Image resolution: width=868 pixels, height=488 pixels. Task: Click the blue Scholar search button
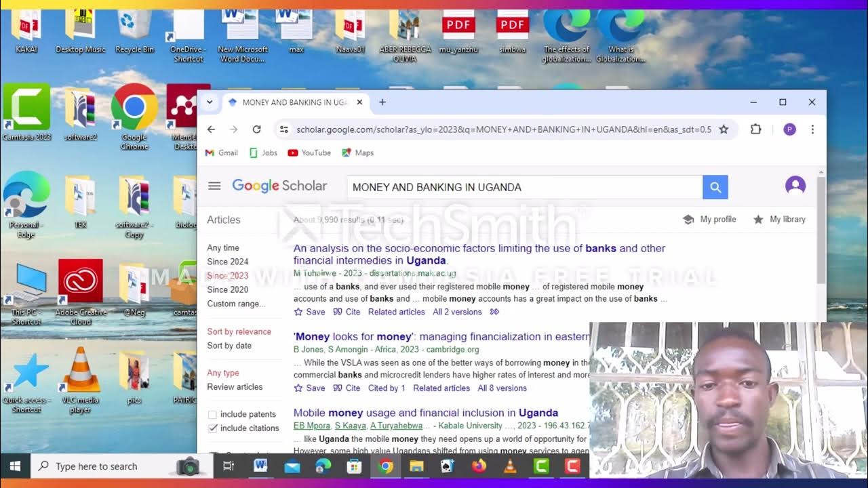coord(715,187)
